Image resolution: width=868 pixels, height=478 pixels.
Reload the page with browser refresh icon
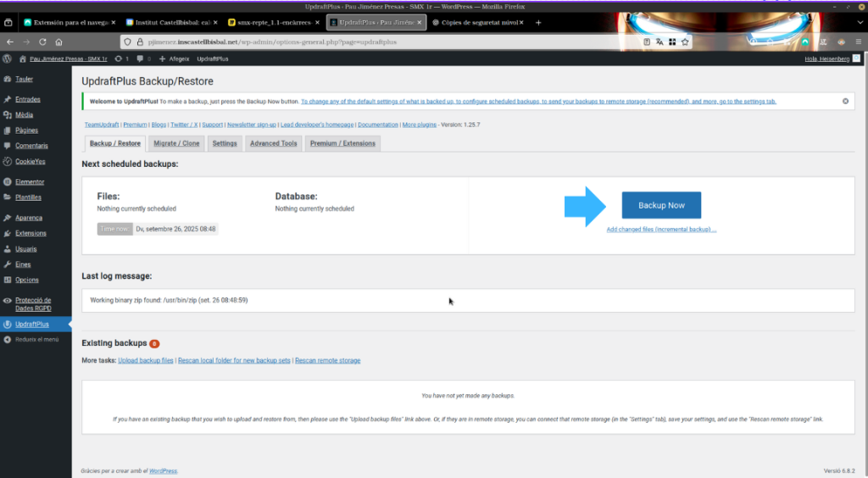[x=42, y=42]
